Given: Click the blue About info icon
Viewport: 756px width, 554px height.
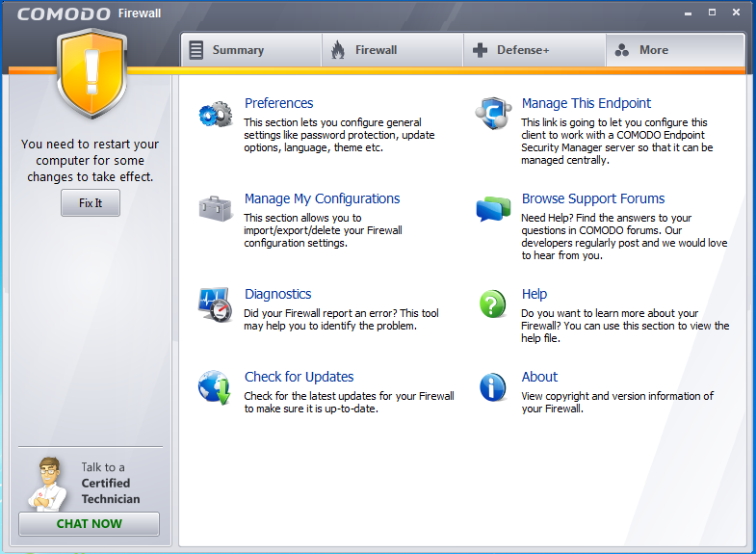Looking at the screenshot, I should click(493, 387).
